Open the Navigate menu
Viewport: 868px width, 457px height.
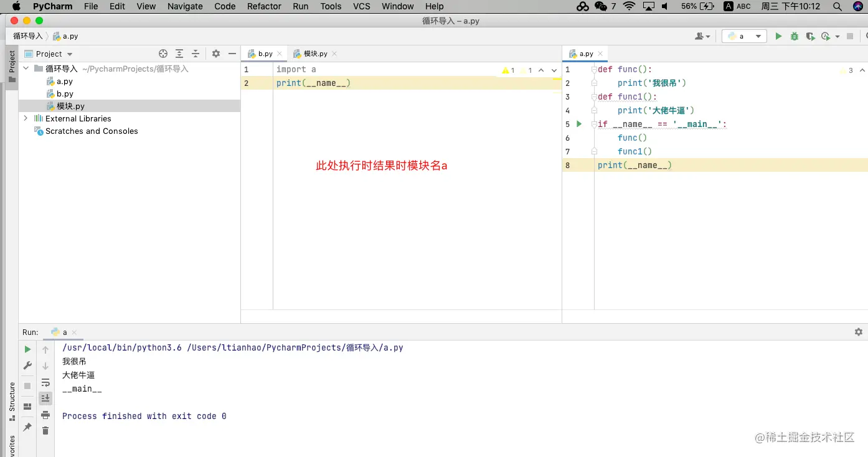185,6
